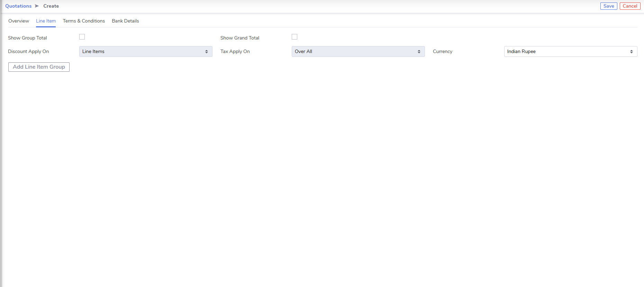644x287 pixels.
Task: Enable the Show Group Total checkbox
Action: pyautogui.click(x=82, y=37)
